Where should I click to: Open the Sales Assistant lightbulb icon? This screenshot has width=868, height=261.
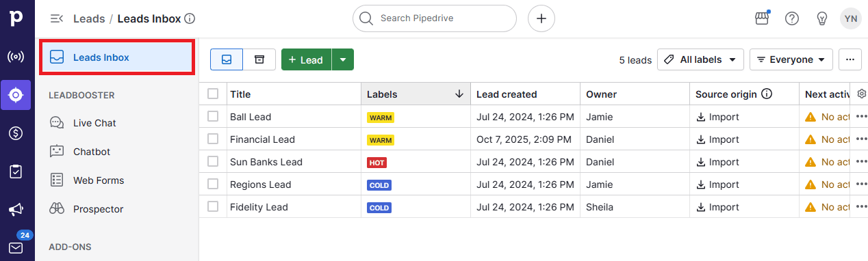[822, 18]
